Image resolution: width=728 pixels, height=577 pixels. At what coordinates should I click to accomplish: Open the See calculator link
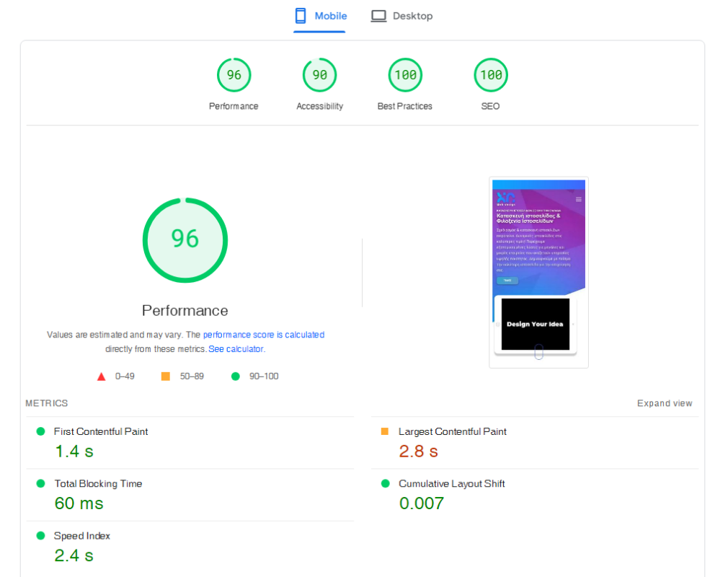click(236, 349)
